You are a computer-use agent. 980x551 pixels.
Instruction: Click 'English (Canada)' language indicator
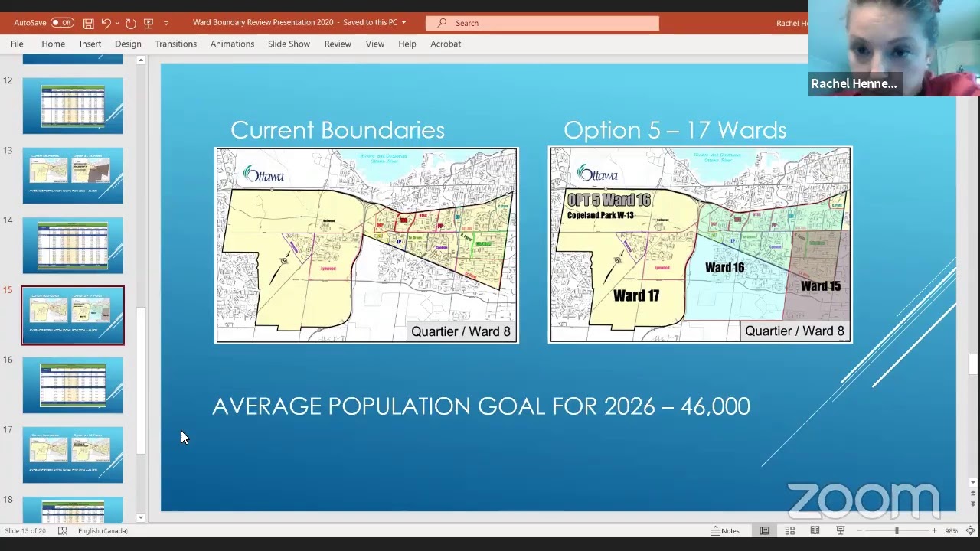tap(103, 530)
